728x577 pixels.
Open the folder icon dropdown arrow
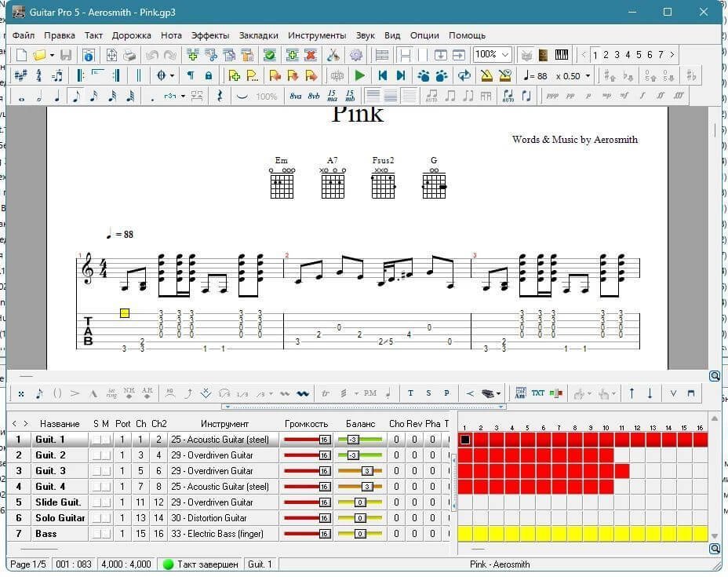(52, 55)
